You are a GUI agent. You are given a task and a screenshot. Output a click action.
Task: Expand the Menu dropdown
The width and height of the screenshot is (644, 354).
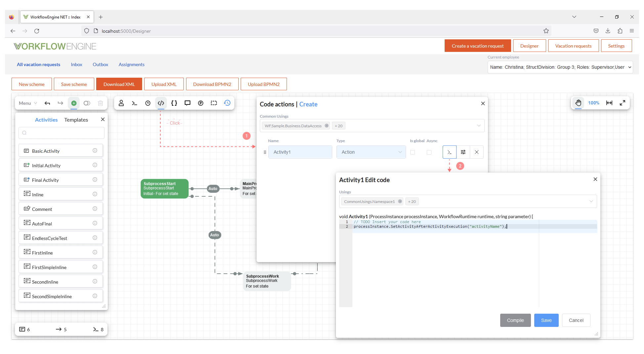28,103
